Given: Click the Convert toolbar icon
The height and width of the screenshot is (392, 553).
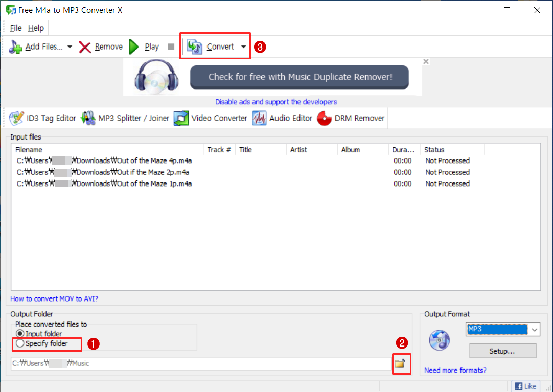Looking at the screenshot, I should pos(194,47).
